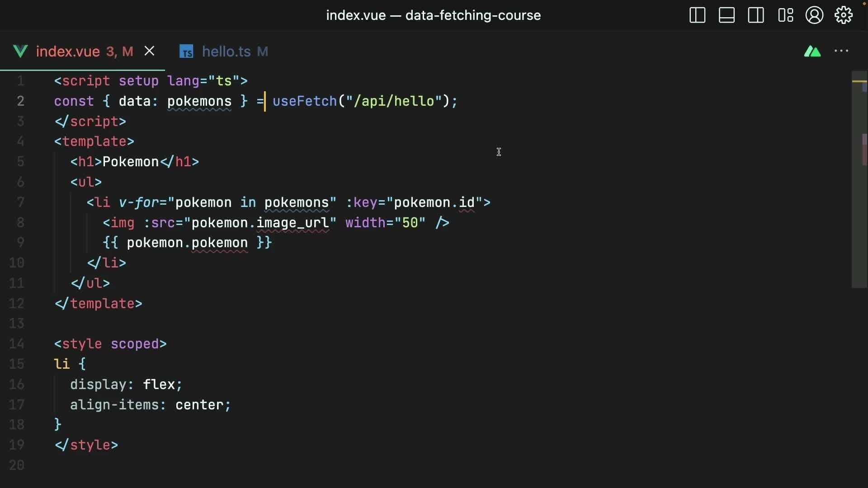Open the Manage gear menu
868x488 pixels.
844,15
